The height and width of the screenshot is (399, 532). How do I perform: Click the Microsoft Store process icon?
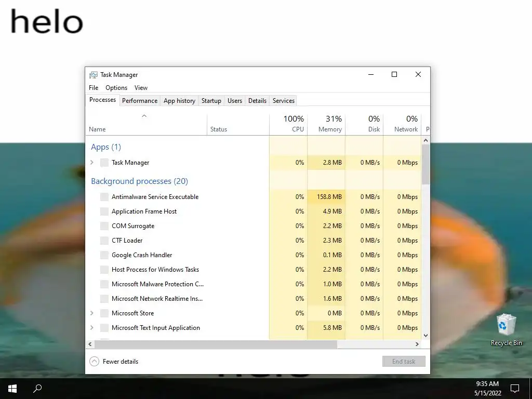coord(104,313)
